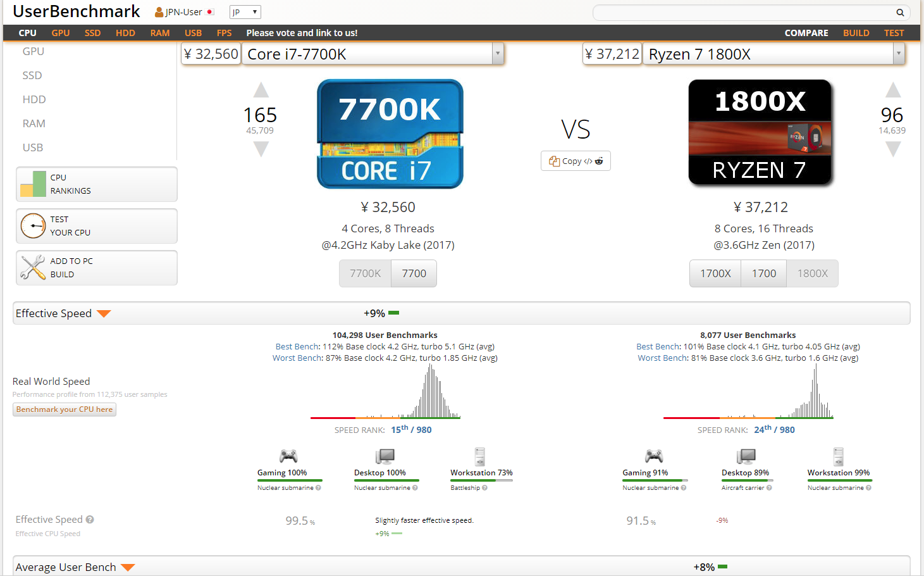Click the 1800X speed rank 24th / 980

pos(774,429)
